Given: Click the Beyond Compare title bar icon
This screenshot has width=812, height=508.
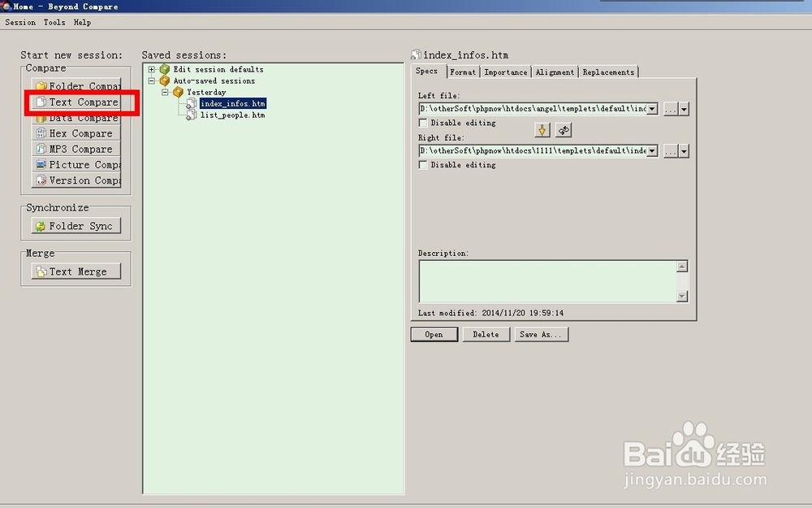Looking at the screenshot, I should tap(6, 6).
